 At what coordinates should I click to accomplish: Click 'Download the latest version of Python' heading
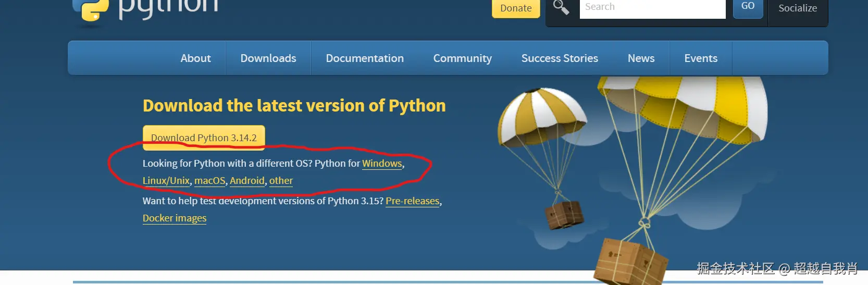[x=294, y=106]
